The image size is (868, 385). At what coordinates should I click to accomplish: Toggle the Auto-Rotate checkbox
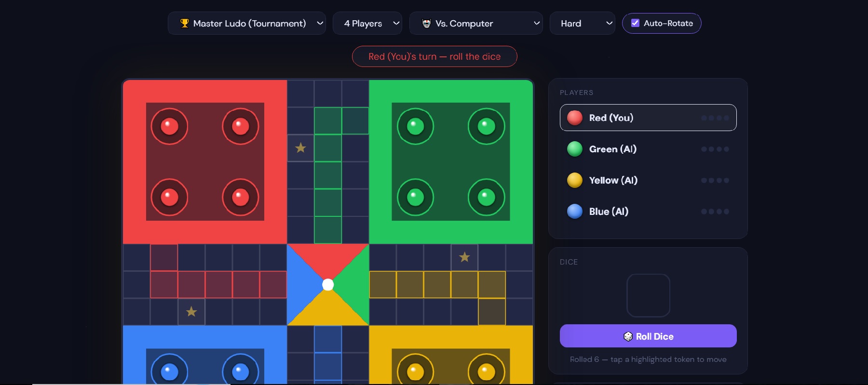pos(635,23)
